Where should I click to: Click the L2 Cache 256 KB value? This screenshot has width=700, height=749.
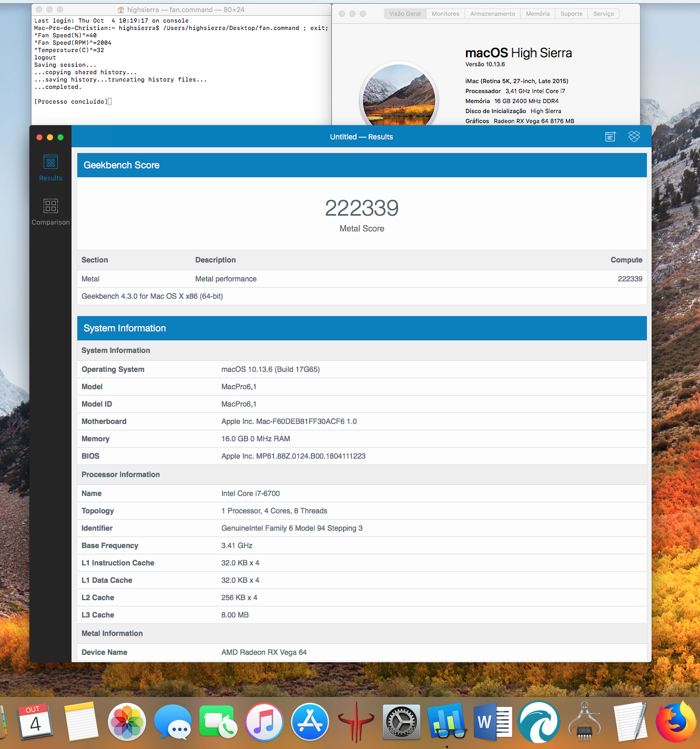[239, 598]
